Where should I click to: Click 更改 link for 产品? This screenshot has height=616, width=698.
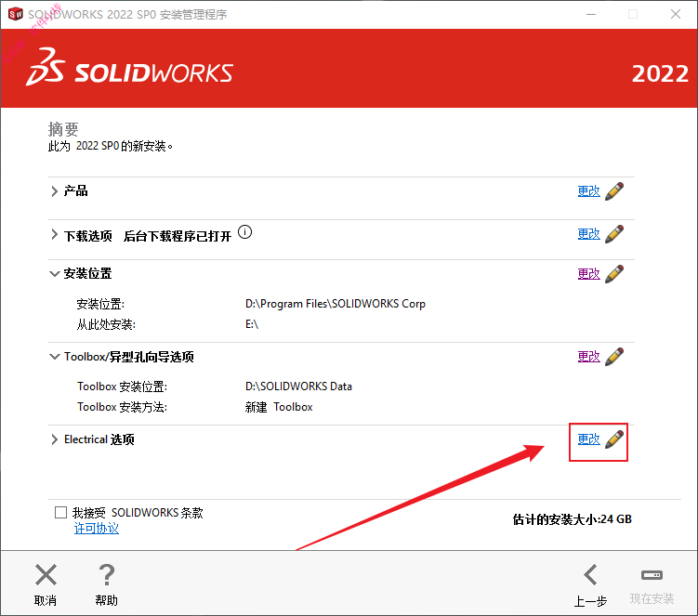click(x=589, y=191)
